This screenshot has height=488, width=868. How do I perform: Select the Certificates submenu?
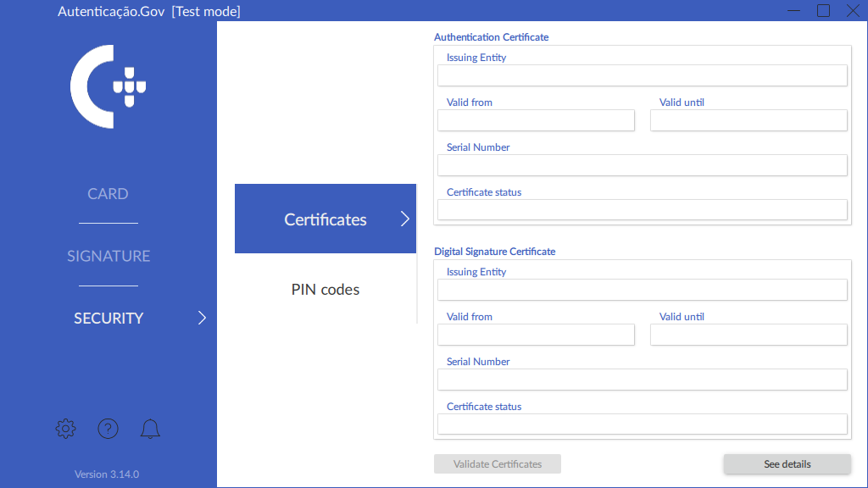325,219
